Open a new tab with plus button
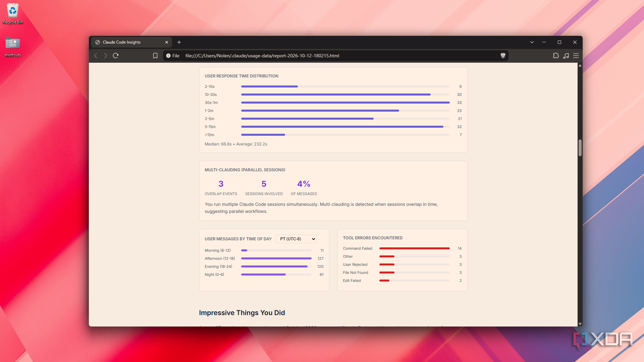 tap(179, 42)
